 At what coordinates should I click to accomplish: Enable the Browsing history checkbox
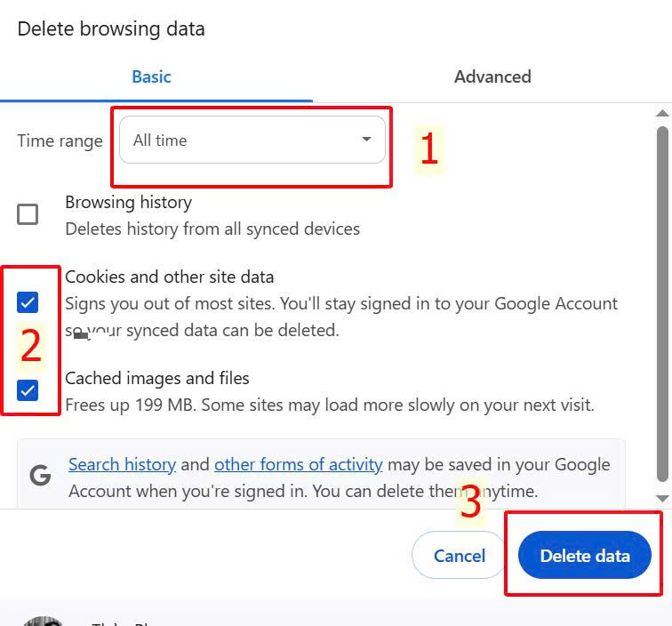tap(28, 214)
